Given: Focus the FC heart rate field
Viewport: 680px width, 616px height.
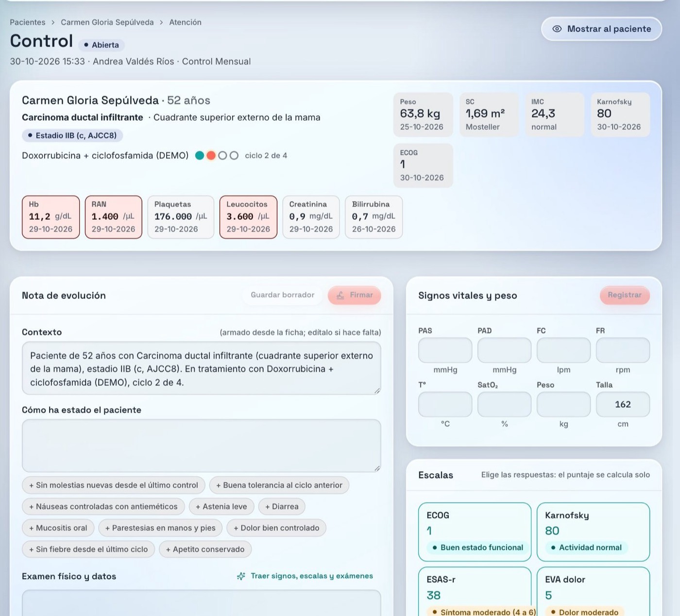Looking at the screenshot, I should (x=563, y=350).
